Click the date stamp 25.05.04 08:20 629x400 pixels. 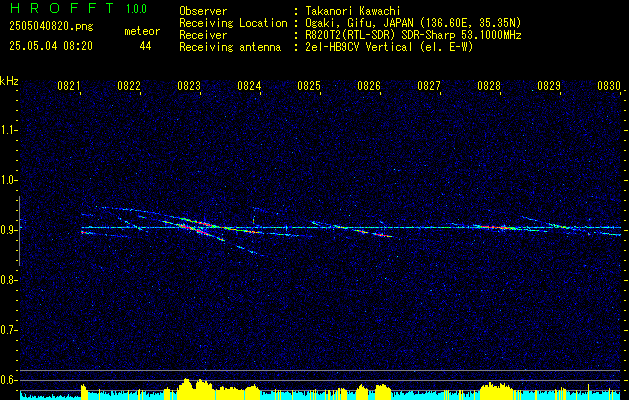[x=51, y=46]
